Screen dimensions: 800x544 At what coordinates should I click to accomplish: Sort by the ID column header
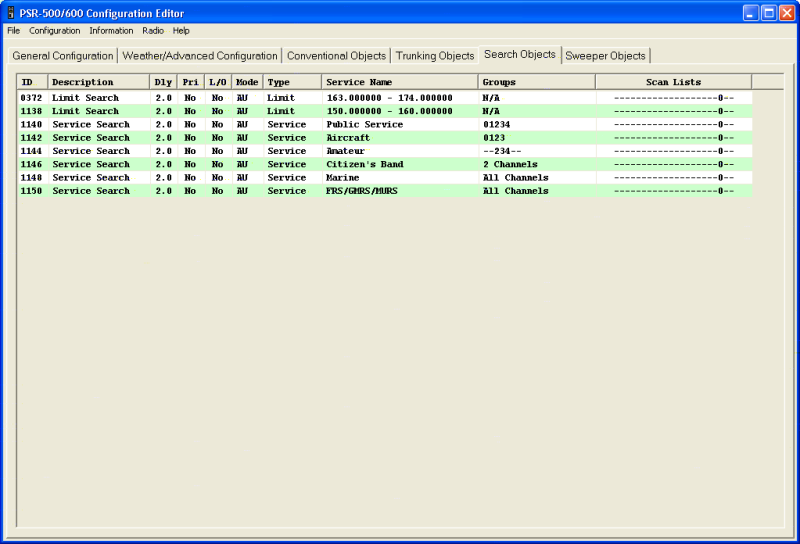tap(32, 82)
